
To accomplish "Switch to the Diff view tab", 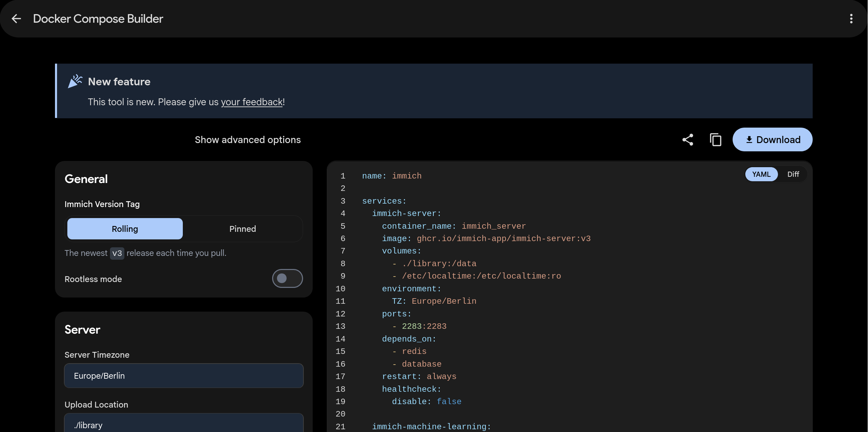I will pyautogui.click(x=793, y=174).
